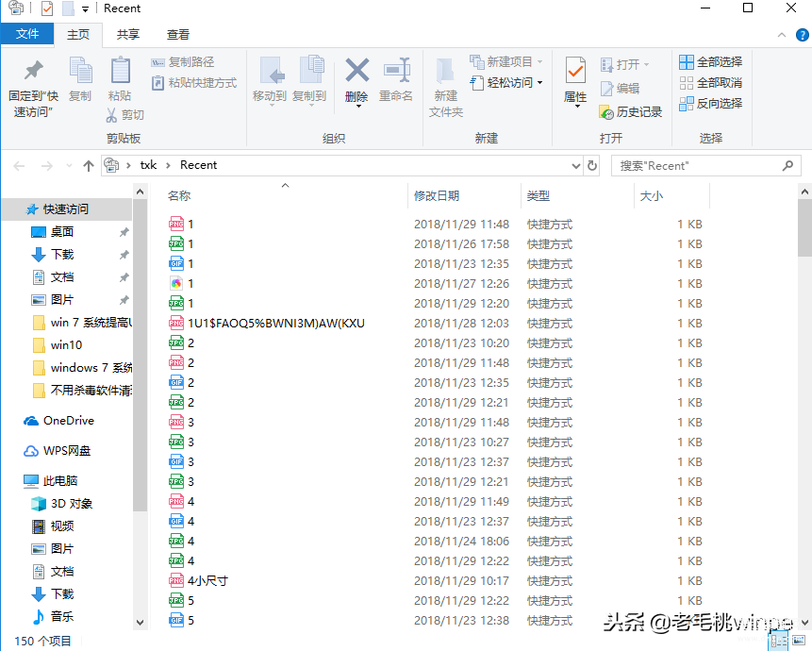The width and height of the screenshot is (812, 651).
Task: Open the Delete options dropdown arrow
Action: coord(357,106)
